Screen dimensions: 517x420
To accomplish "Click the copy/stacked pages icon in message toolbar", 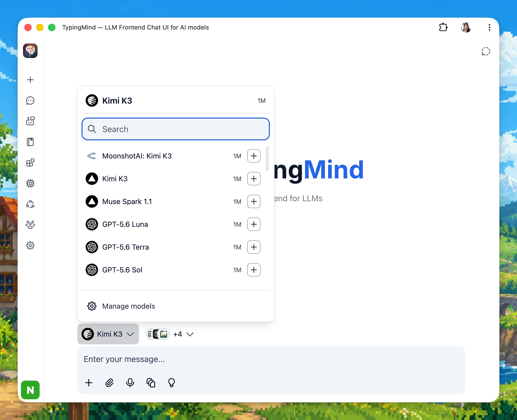I will click(151, 383).
